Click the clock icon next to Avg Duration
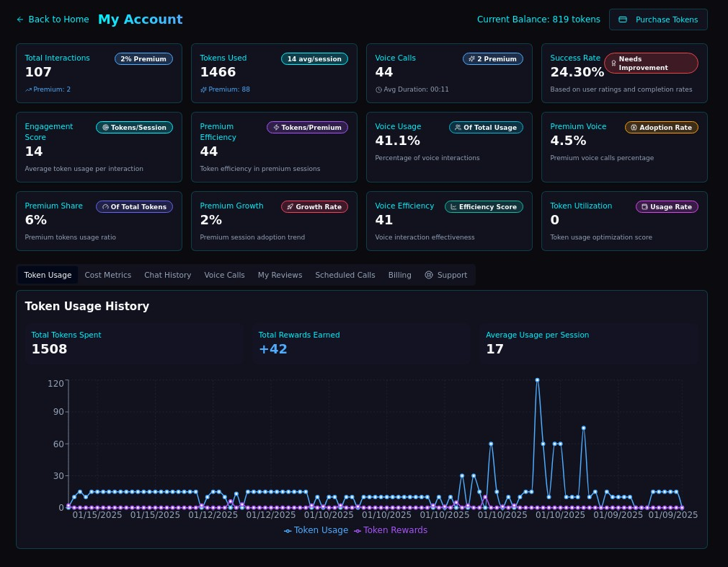The image size is (728, 567). click(x=378, y=89)
